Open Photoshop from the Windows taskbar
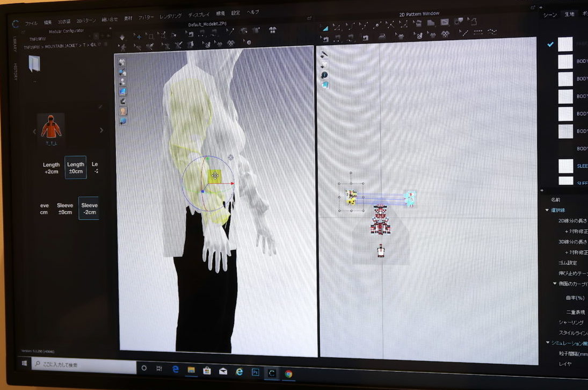The width and height of the screenshot is (588, 390). [256, 372]
